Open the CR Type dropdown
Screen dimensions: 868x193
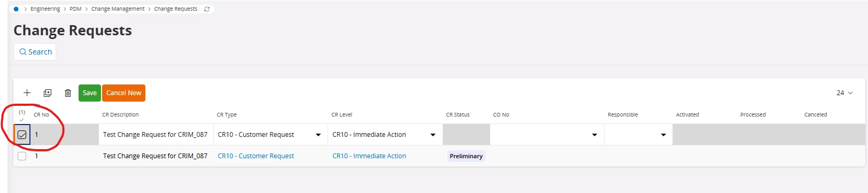click(x=318, y=135)
